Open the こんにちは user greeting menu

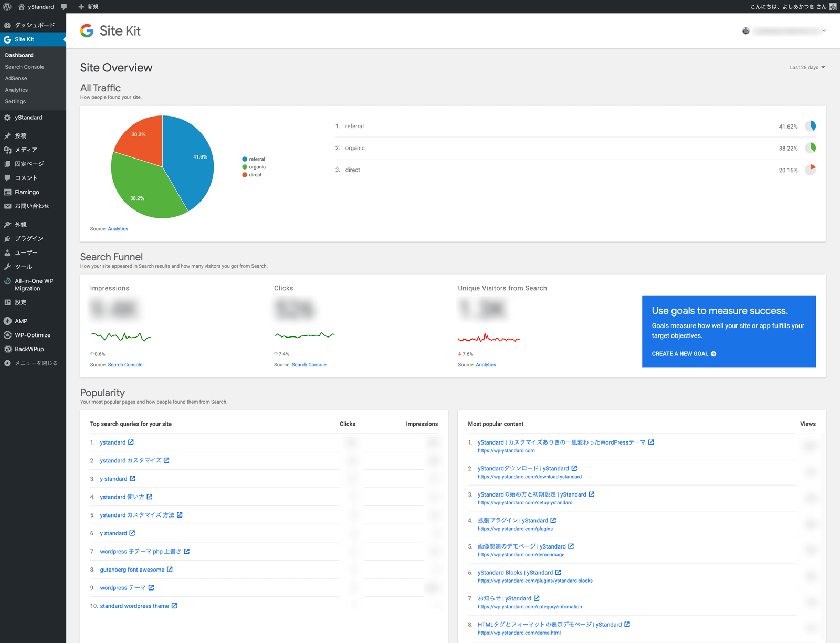(x=793, y=7)
